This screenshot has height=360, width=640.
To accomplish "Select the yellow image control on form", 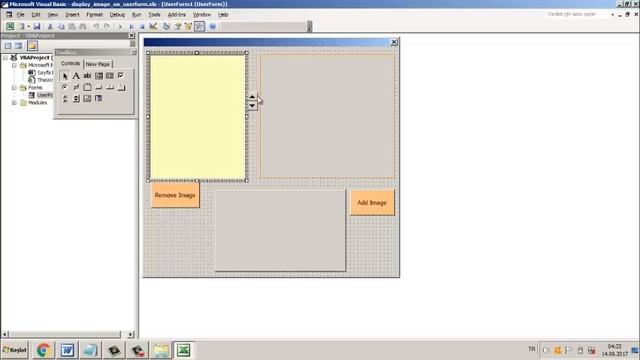I will 198,117.
